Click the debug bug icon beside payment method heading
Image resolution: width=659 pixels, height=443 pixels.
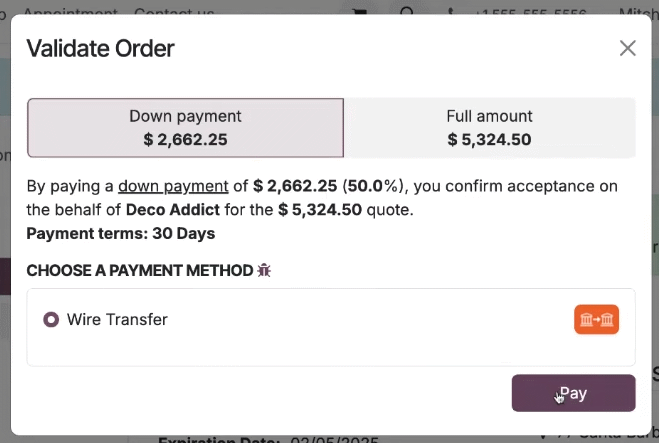pyautogui.click(x=264, y=270)
